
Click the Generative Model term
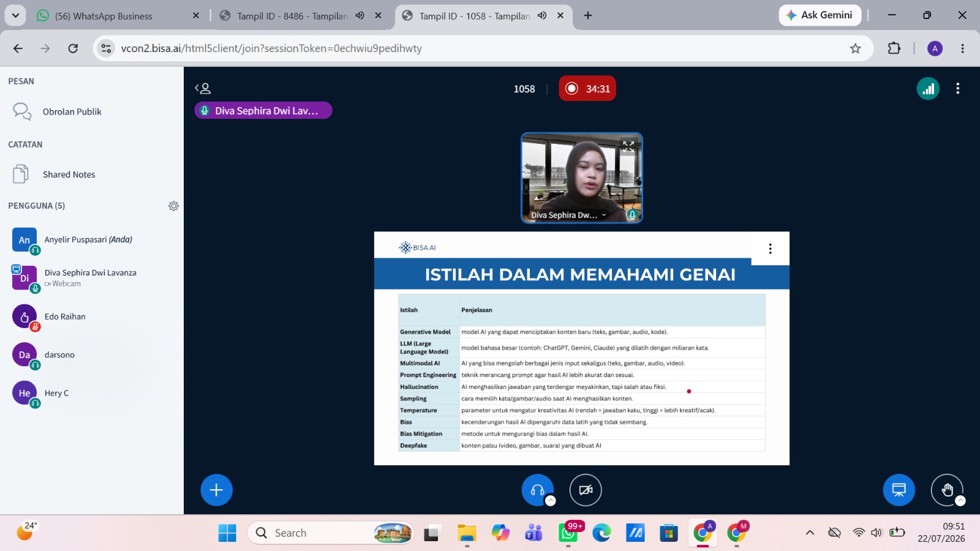(x=425, y=332)
